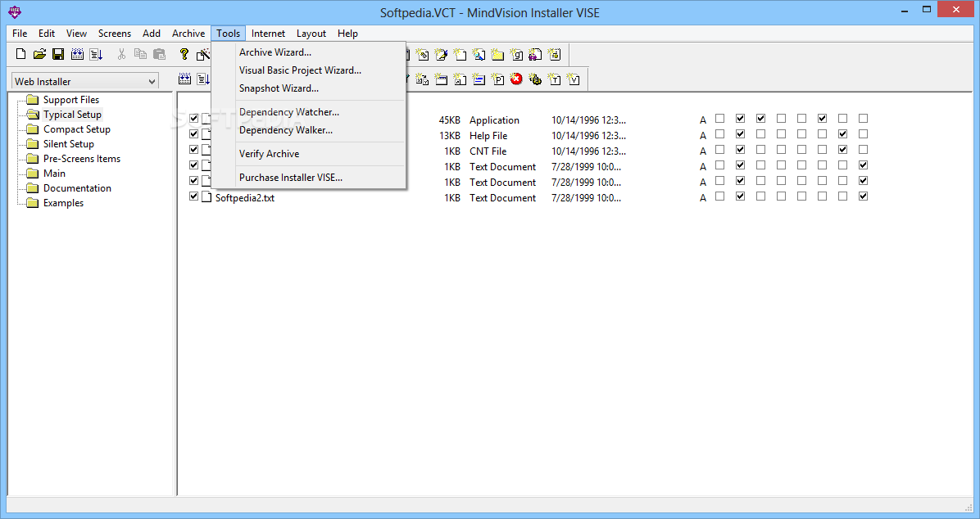980x519 pixels.
Task: Click the new list item icon at toolbar end
Action: pyautogui.click(x=555, y=54)
